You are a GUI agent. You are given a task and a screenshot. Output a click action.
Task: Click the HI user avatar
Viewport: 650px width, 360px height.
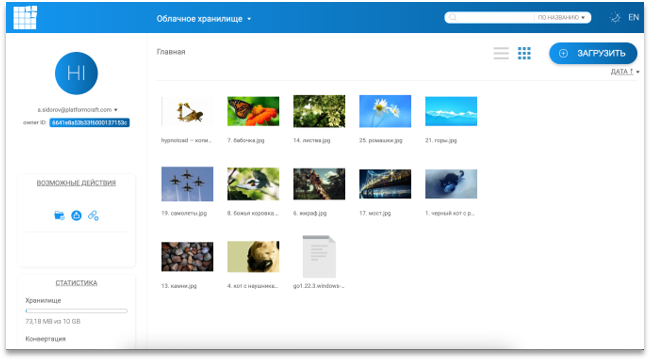[76, 73]
